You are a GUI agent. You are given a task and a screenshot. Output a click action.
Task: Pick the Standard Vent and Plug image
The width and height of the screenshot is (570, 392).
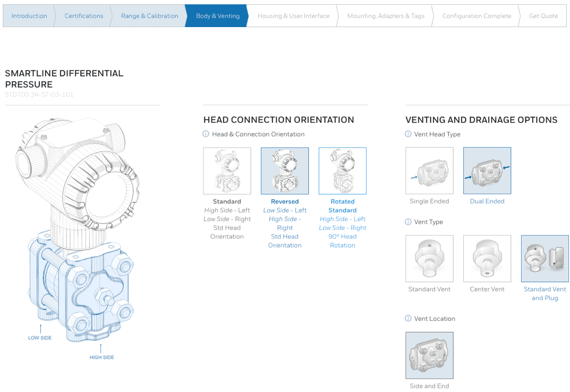pos(545,259)
